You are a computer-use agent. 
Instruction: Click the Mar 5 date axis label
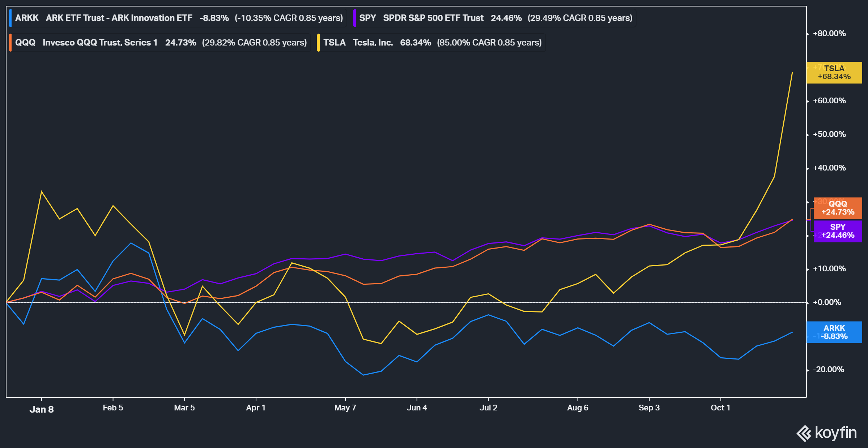[184, 408]
